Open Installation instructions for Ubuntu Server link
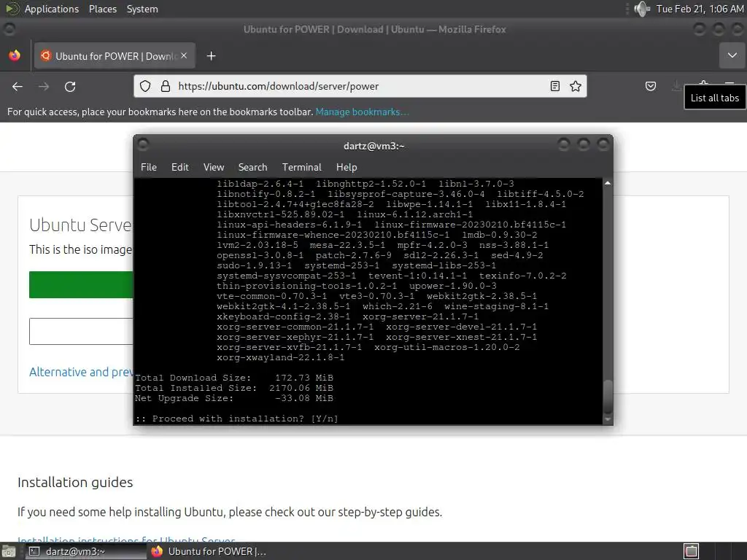The width and height of the screenshot is (747, 560). point(126,540)
